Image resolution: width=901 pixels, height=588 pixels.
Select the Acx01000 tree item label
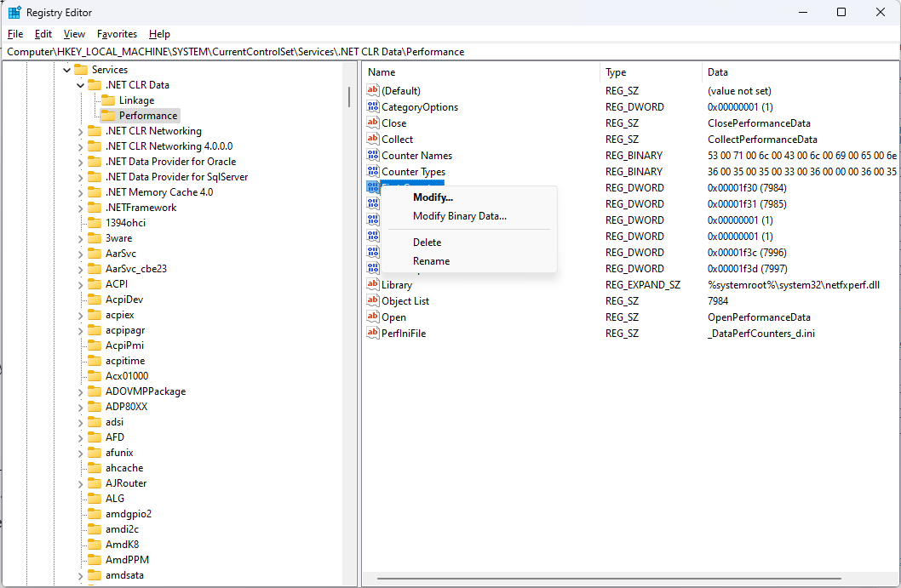pos(127,375)
